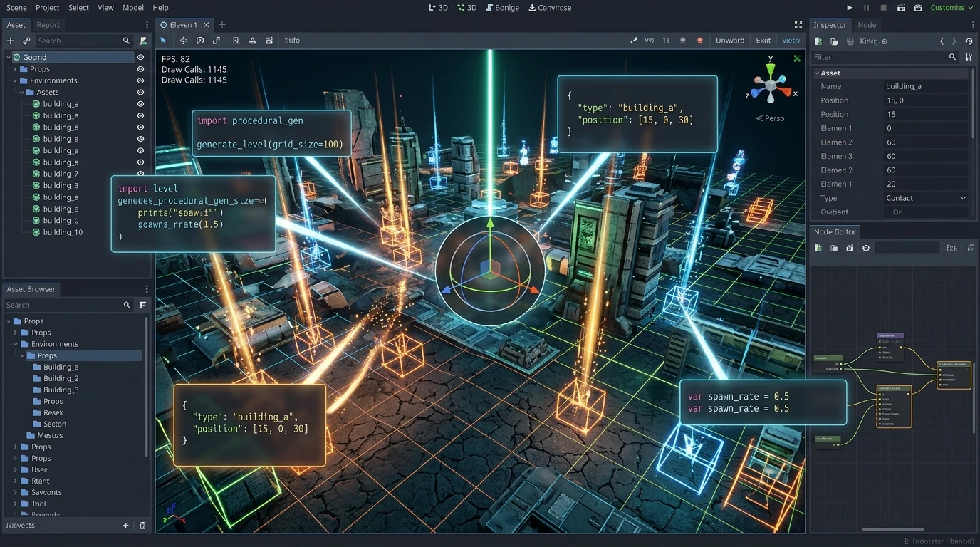Activate the Move tool in viewport toolbar
The width and height of the screenshot is (980, 547).
184,41
